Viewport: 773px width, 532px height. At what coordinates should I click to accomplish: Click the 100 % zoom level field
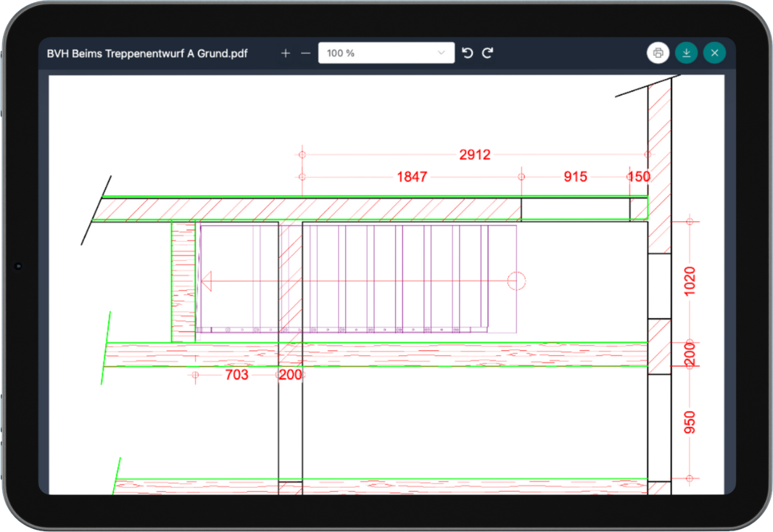[377, 53]
